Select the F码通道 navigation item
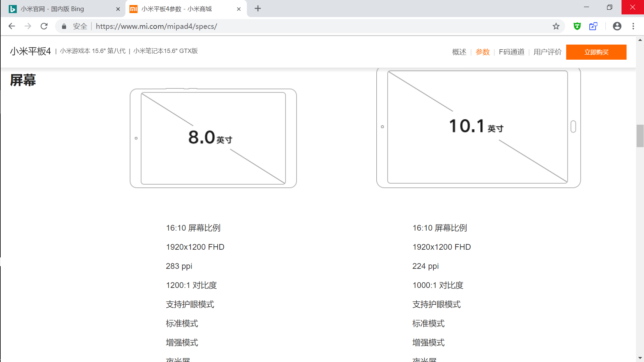Screen dimensions: 644x362 511,52
